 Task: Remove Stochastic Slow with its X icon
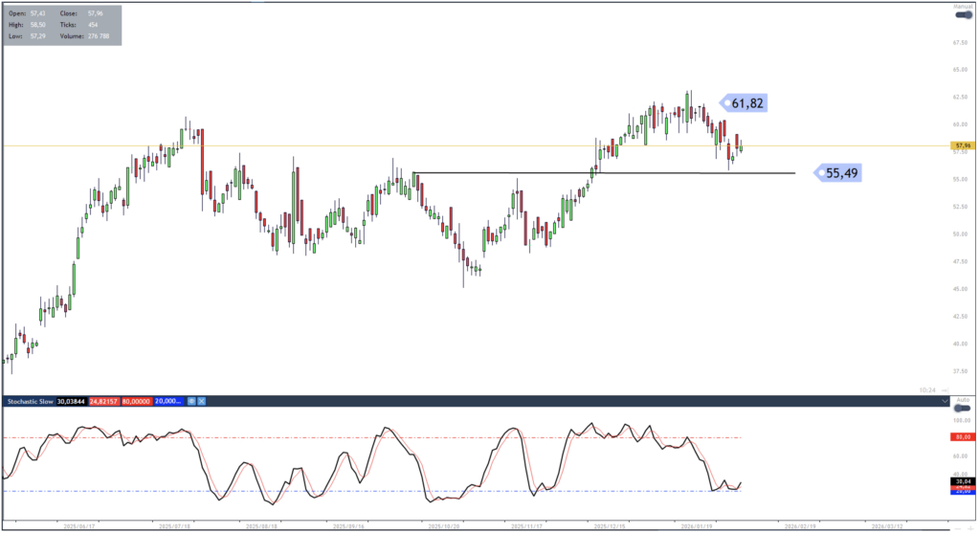click(203, 402)
